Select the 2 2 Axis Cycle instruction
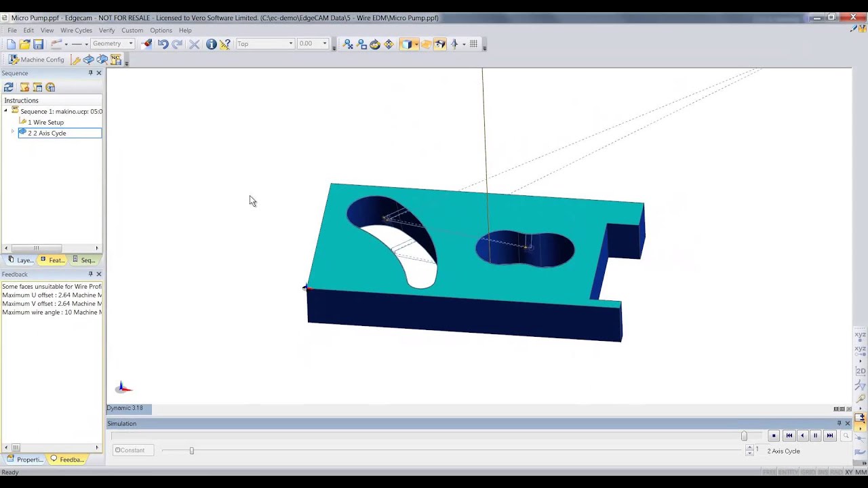The width and height of the screenshot is (868, 488). tap(60, 133)
